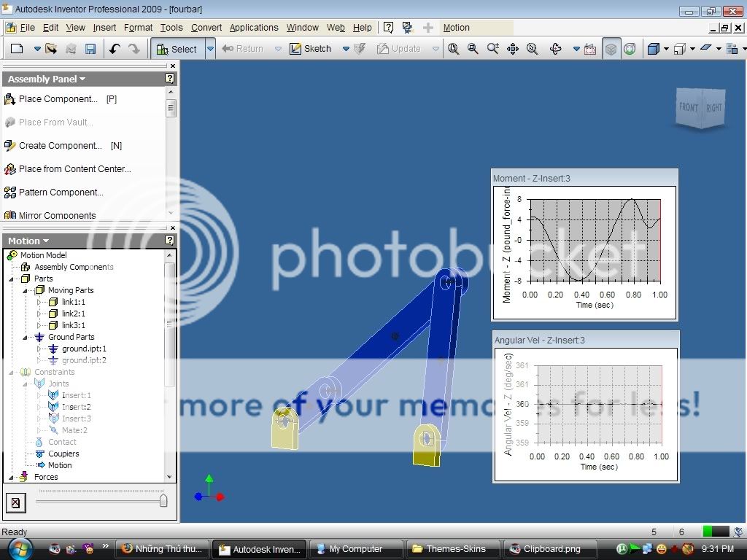747x560 pixels.
Task: Select Couplers node in browser
Action: tap(63, 454)
